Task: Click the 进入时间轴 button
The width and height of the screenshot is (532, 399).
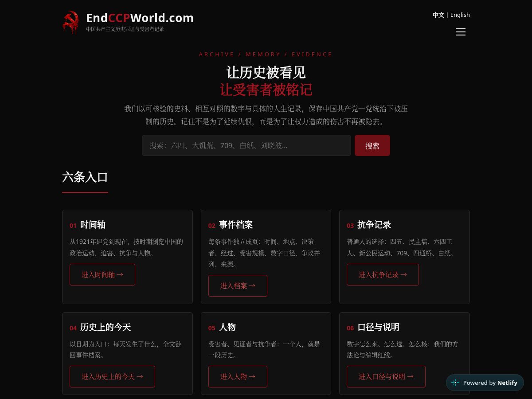Action: [102, 274]
